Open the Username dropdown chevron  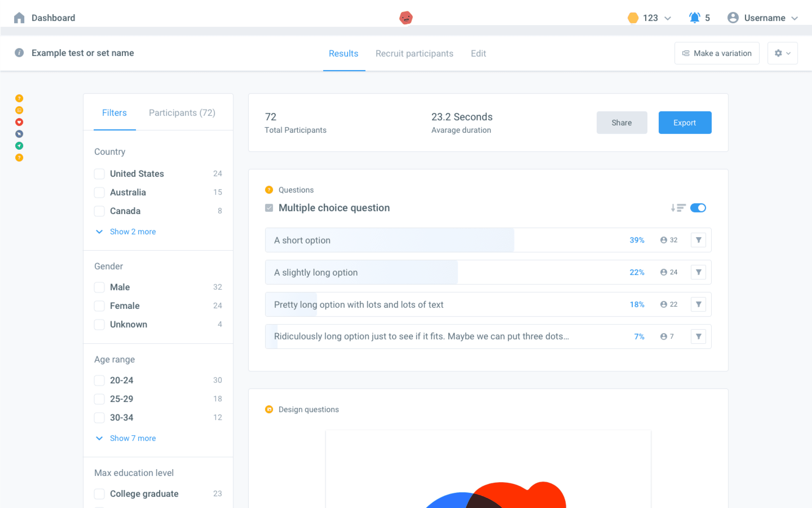point(794,18)
